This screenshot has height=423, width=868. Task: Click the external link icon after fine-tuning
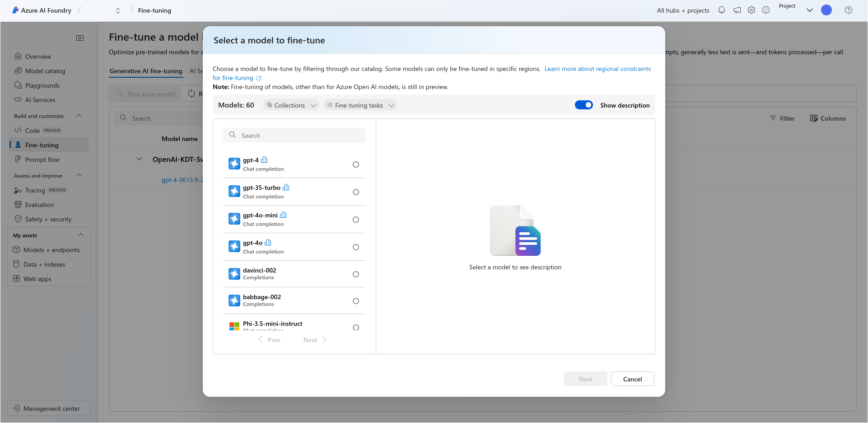[259, 78]
